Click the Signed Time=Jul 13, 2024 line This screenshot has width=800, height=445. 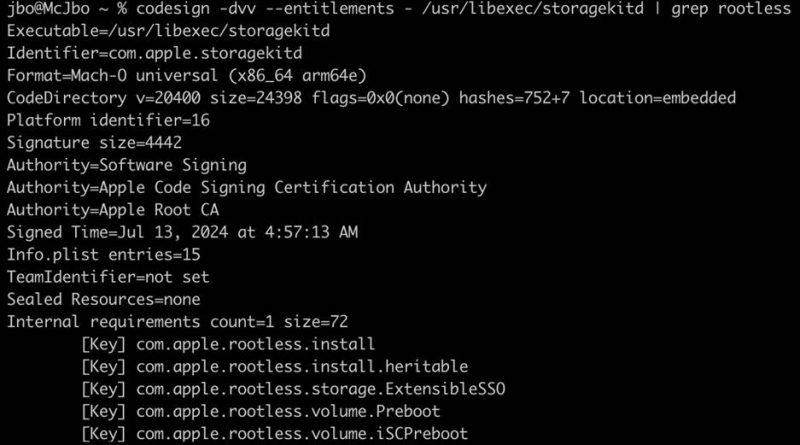pyautogui.click(x=182, y=232)
